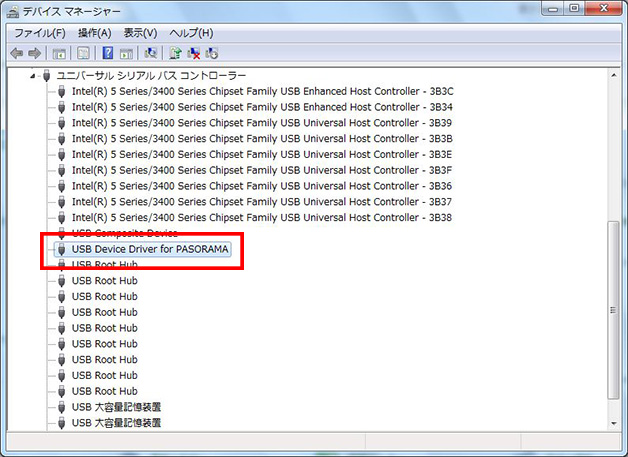Screen dimensions: 628x457
Task: Click Device Manager title bar icon
Action: (12, 12)
